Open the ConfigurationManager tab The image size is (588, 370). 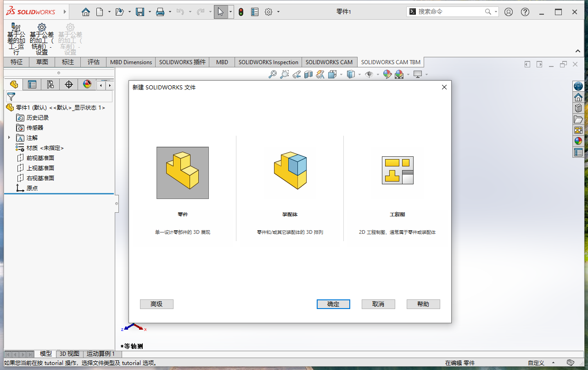[x=50, y=84]
